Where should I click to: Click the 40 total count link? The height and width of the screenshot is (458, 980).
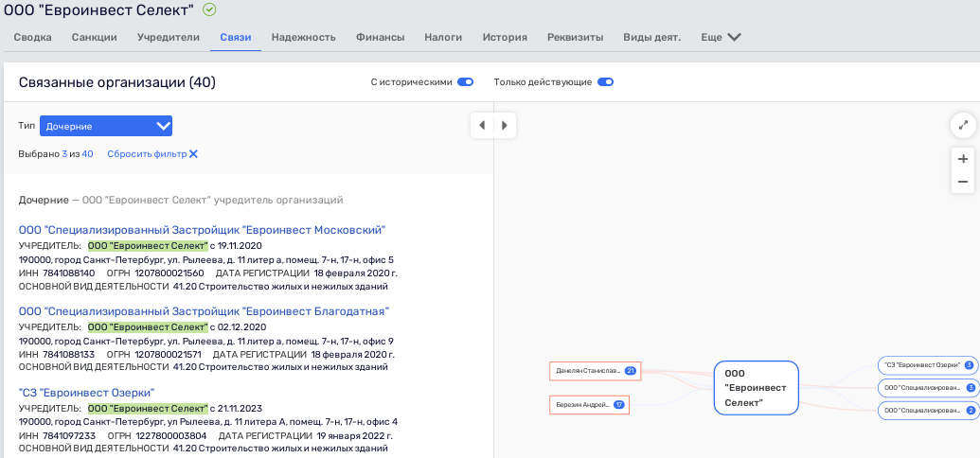coord(87,153)
